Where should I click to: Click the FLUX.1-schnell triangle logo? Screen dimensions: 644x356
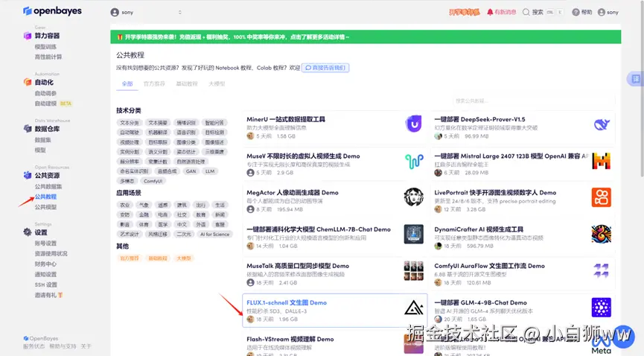414,308
